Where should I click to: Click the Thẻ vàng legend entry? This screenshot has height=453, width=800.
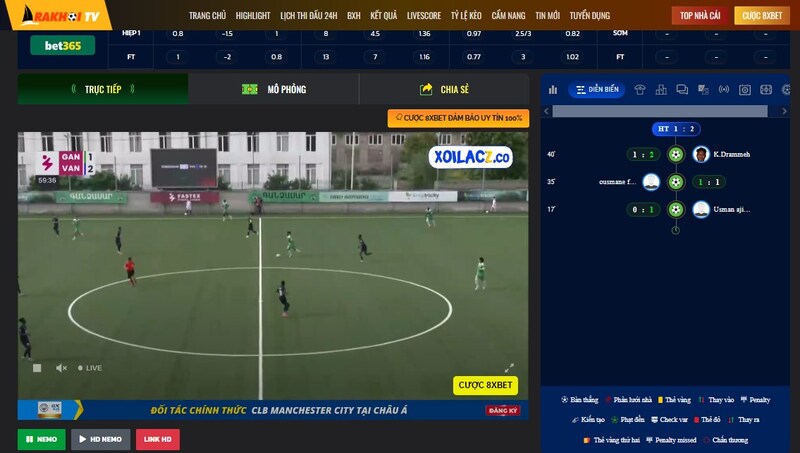[x=674, y=400]
